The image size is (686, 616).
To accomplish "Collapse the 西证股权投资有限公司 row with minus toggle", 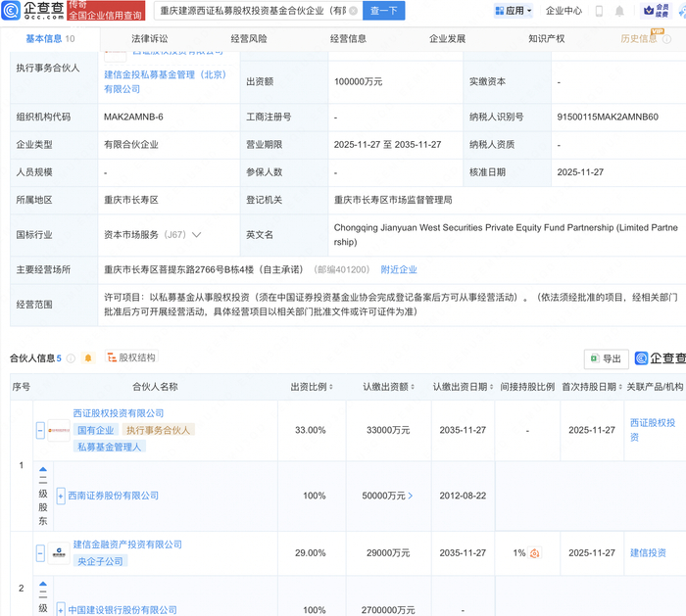I will point(40,431).
